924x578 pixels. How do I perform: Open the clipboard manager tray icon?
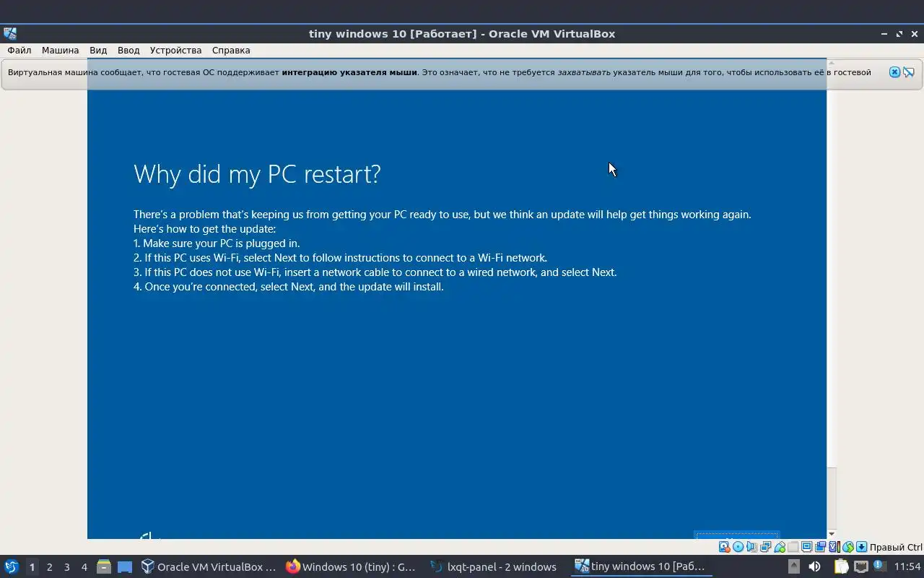click(x=841, y=566)
